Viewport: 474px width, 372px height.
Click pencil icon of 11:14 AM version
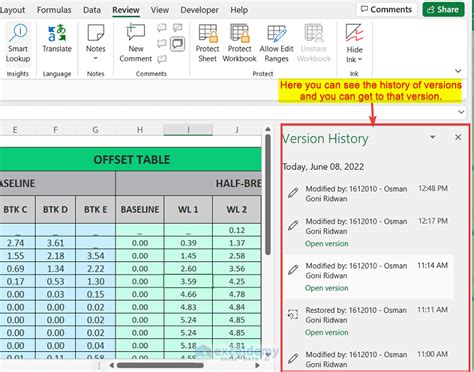293,269
